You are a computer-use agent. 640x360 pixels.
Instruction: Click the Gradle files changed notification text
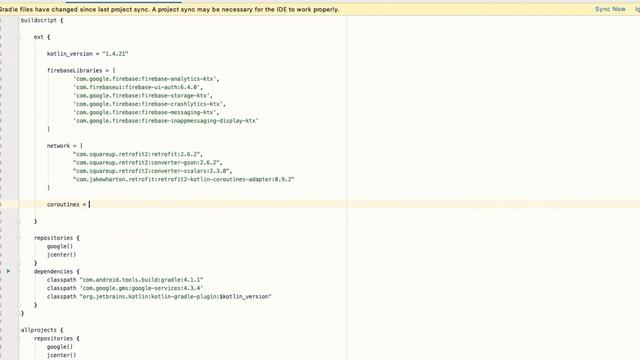(169, 9)
